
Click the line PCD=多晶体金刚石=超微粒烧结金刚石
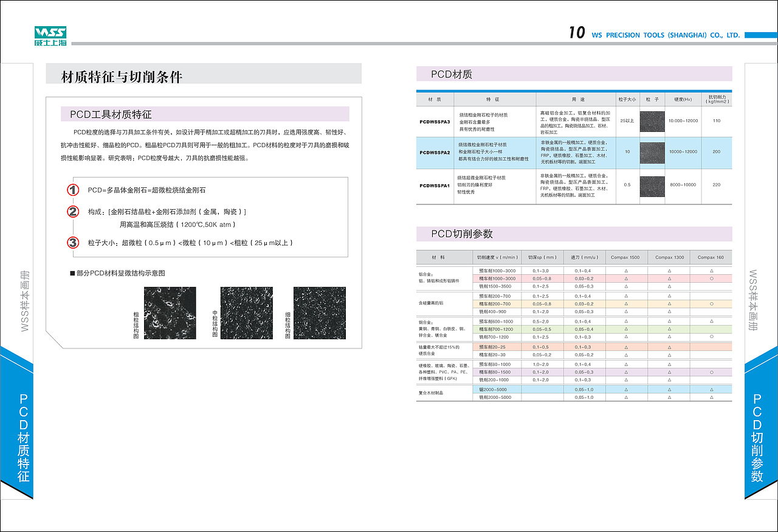[147, 190]
